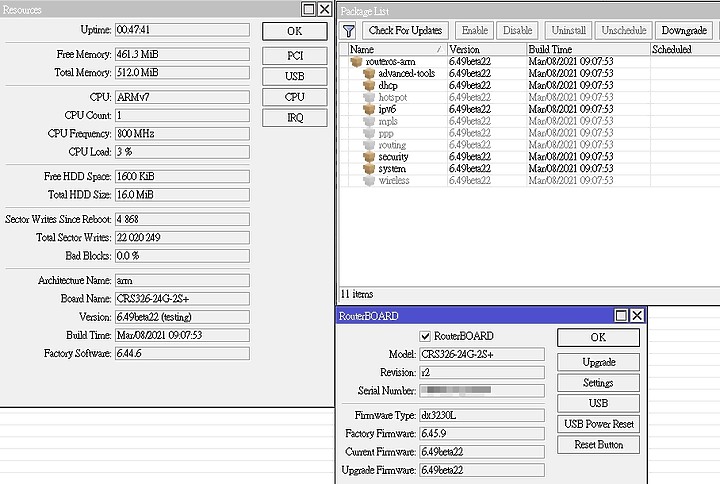720x484 pixels.
Task: Click the RouterBOARD Model field
Action: (482, 355)
